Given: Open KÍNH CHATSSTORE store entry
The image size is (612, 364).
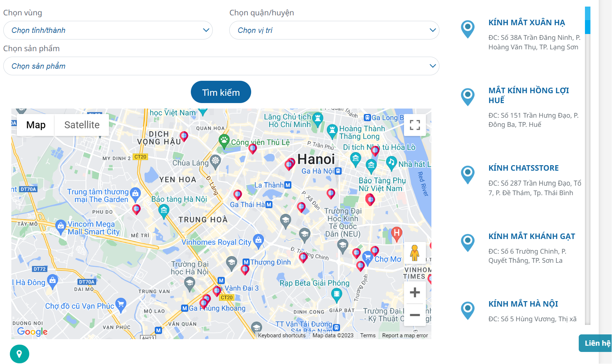Looking at the screenshot, I should tap(524, 168).
